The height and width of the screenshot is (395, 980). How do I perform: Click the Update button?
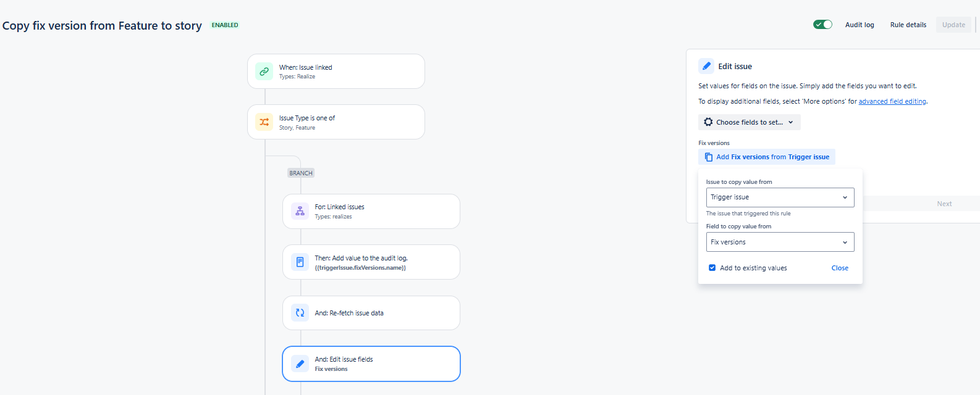coord(953,25)
